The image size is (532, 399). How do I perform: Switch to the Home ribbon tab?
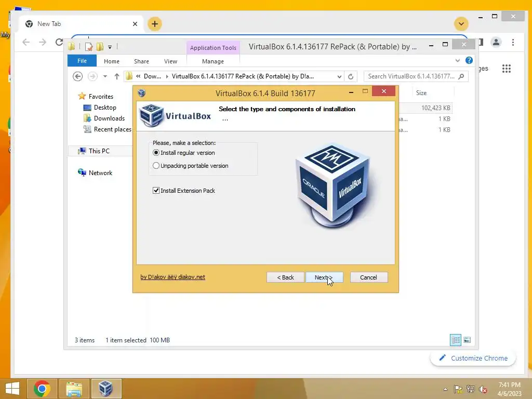(x=112, y=61)
